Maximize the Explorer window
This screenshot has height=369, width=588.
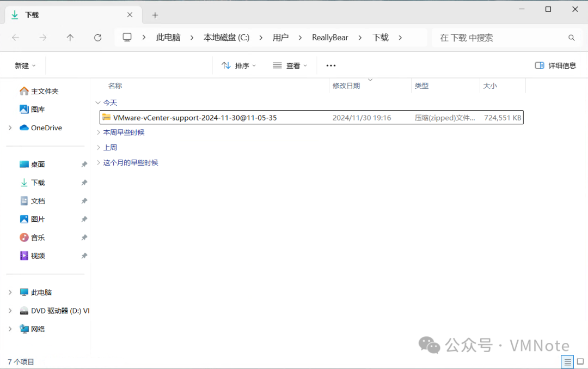pyautogui.click(x=548, y=9)
